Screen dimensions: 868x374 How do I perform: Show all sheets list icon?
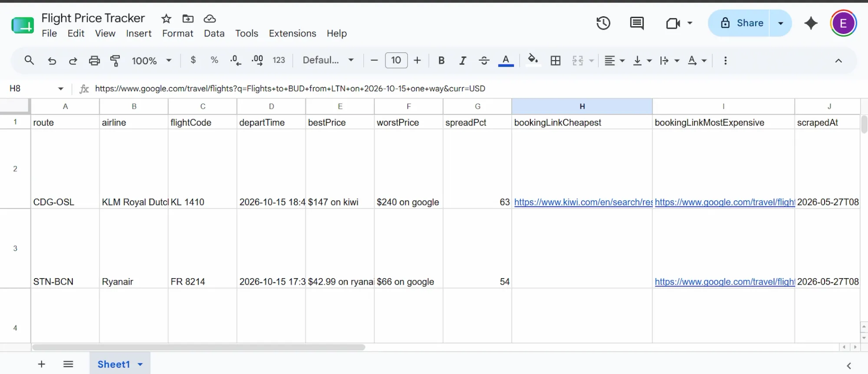click(68, 364)
